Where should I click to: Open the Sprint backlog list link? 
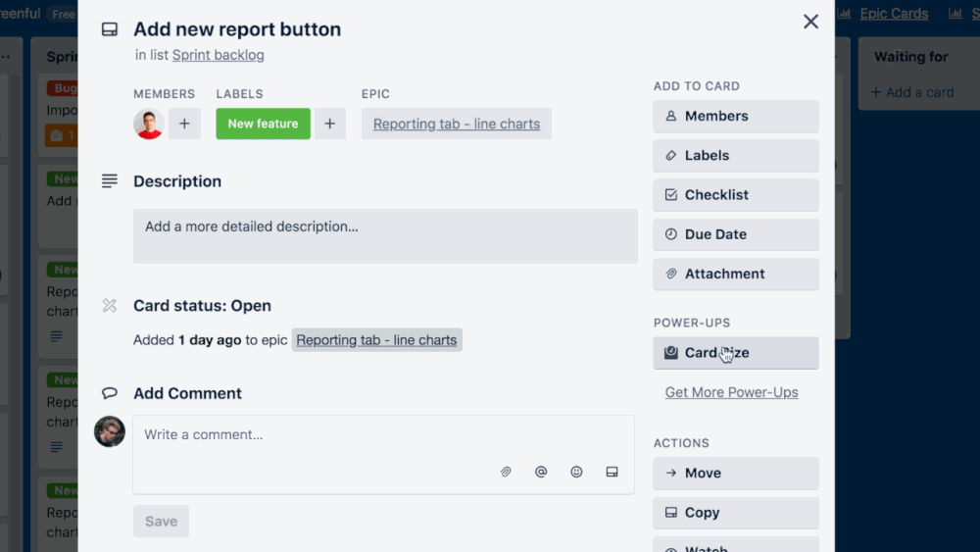click(x=219, y=55)
